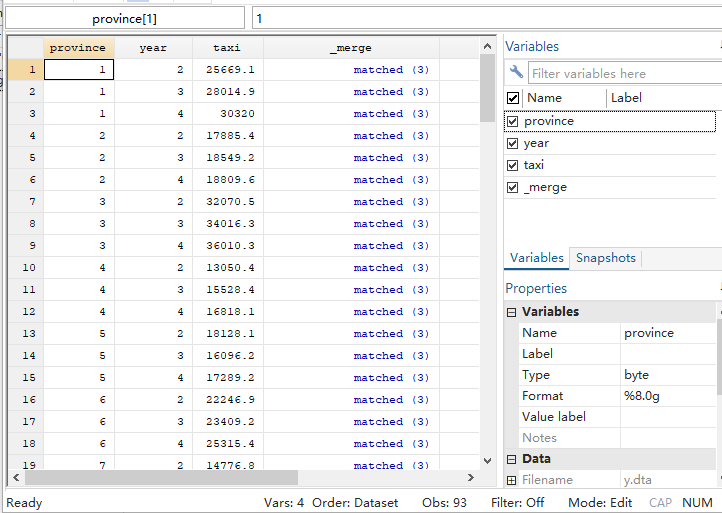The image size is (722, 513).
Task: Click the Obs: 93 status bar entry
Action: pos(444,503)
